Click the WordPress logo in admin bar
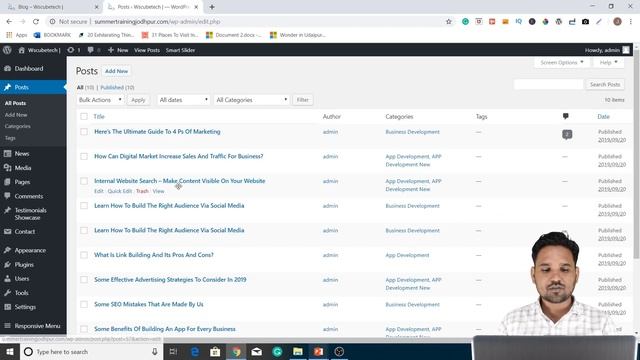The image size is (640, 360). (7, 50)
